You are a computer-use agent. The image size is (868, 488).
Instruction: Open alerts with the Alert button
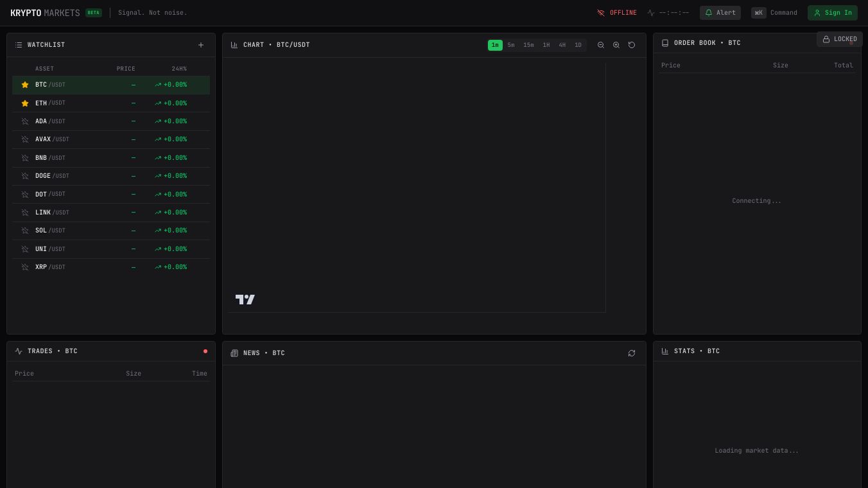click(720, 13)
